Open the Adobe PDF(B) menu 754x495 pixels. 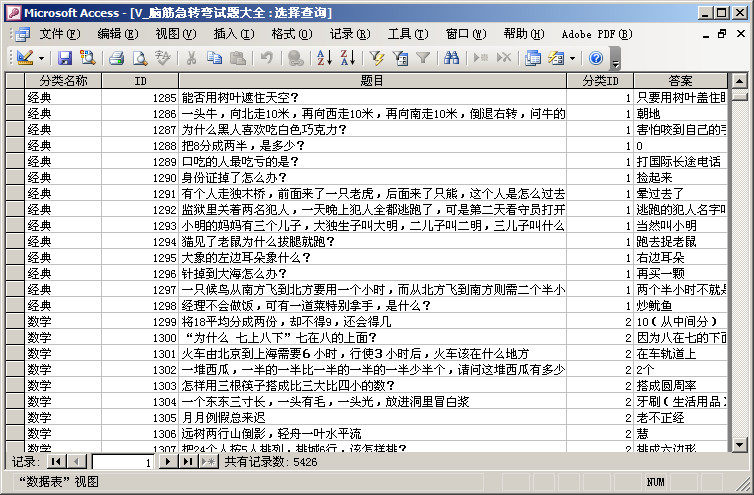[597, 34]
